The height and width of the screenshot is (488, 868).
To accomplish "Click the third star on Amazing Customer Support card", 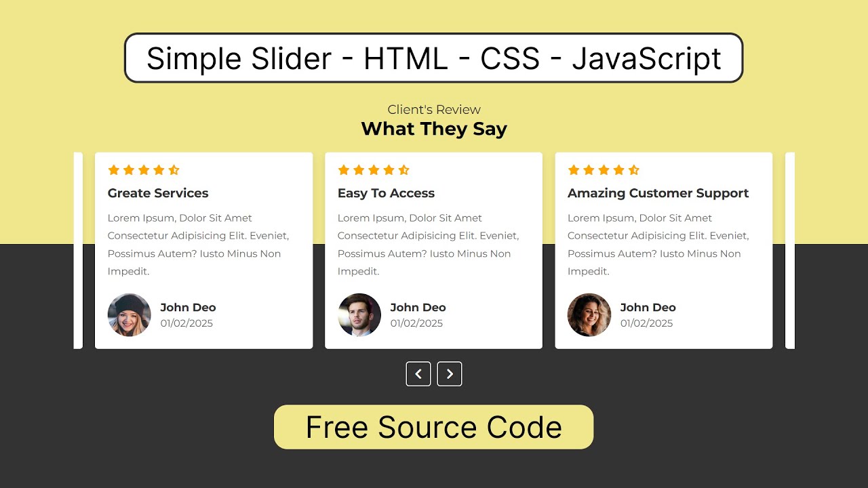I will point(604,169).
